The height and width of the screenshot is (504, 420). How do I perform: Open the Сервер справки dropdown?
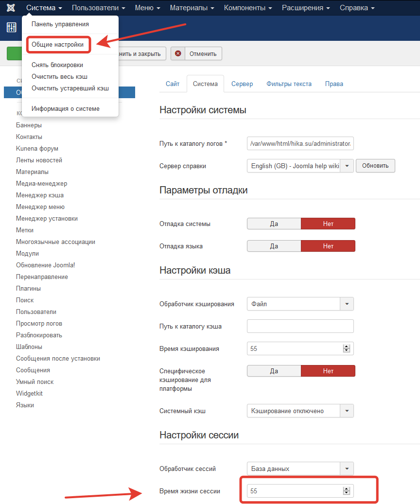tap(347, 166)
